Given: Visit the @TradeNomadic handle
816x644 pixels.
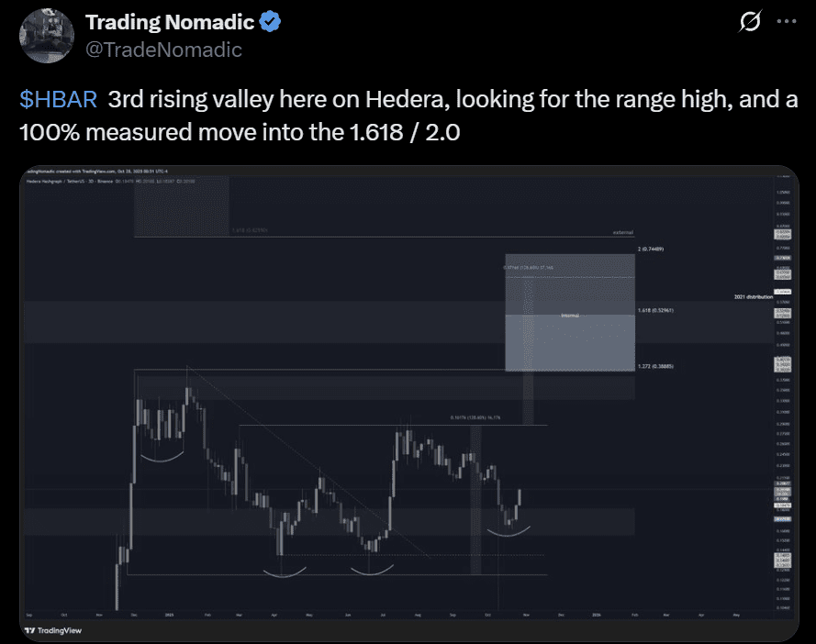Looking at the screenshot, I should 163,50.
